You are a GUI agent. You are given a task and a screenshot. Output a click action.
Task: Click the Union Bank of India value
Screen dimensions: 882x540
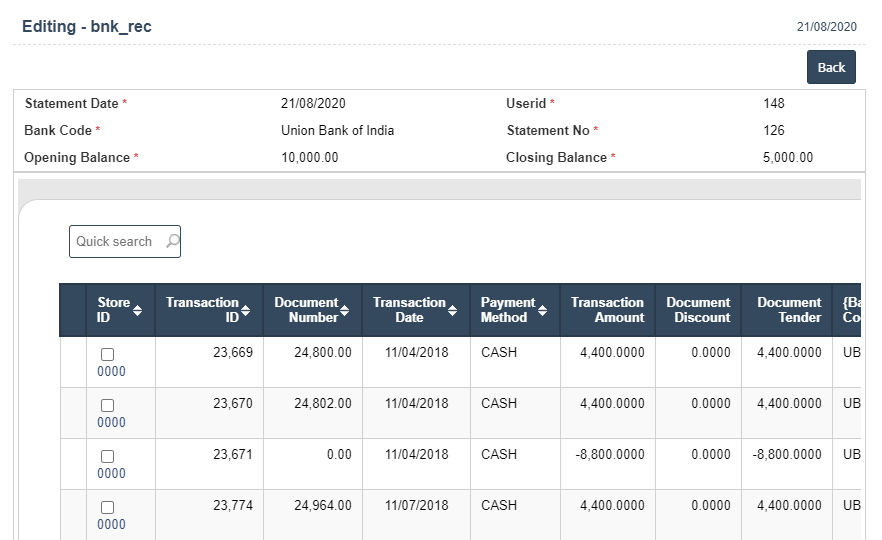(x=338, y=130)
